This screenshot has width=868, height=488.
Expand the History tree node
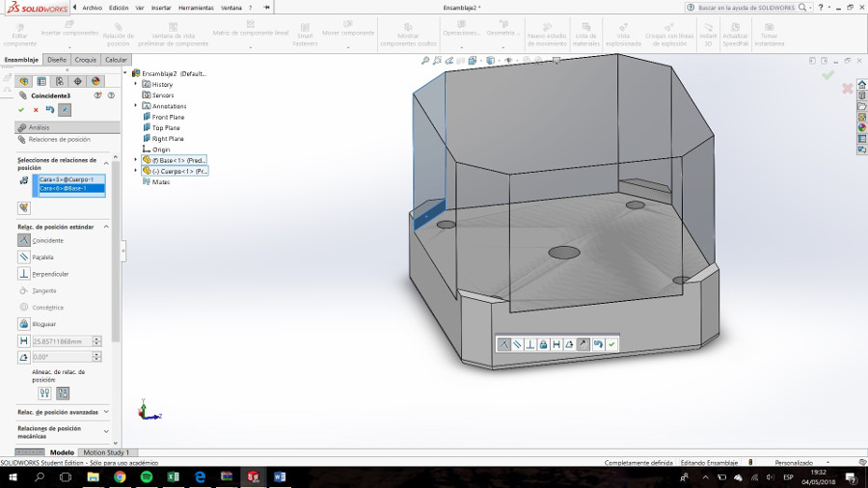[136, 84]
